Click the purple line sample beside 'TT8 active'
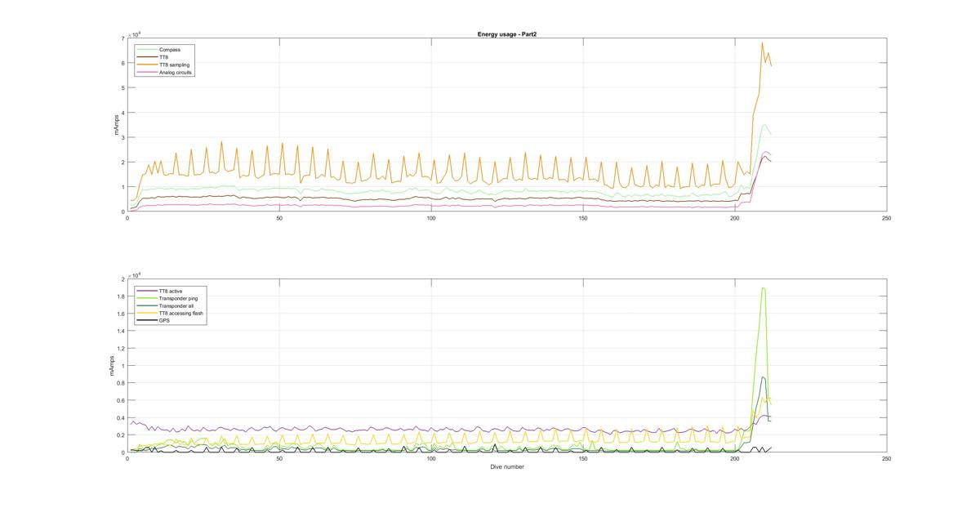 point(147,292)
